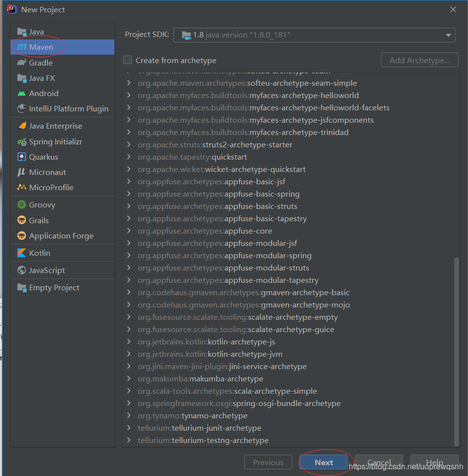Select the Kotlin project type label
Screen dimensions: 468x476
[39, 253]
